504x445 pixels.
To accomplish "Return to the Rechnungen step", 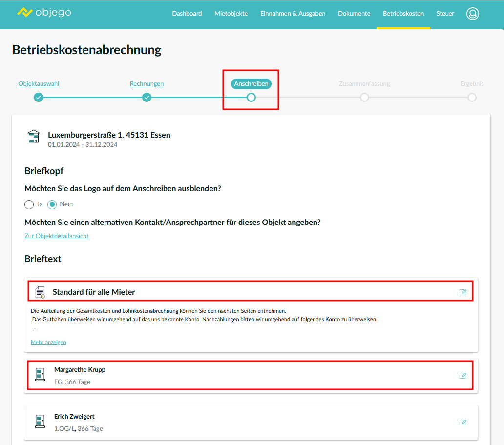I will coord(147,84).
